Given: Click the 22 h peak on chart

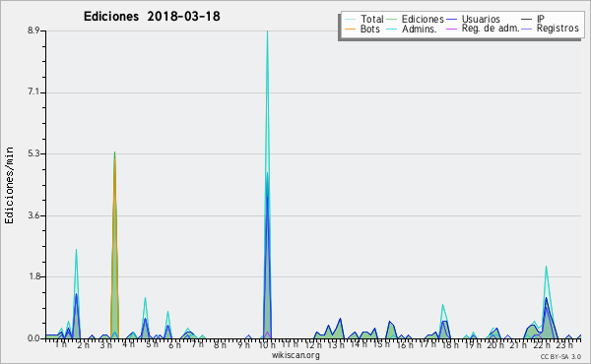Looking at the screenshot, I should coord(546,268).
